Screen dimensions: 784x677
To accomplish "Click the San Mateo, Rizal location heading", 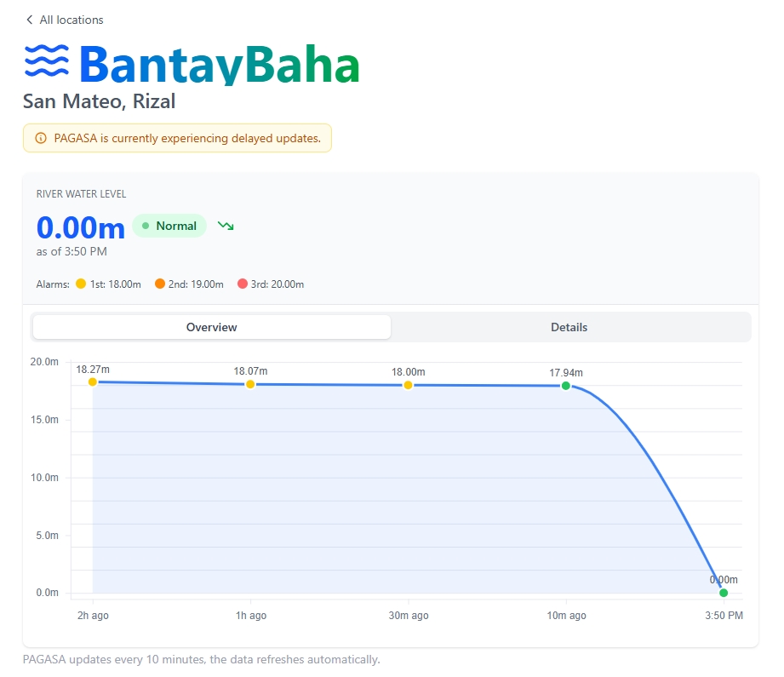I will coord(99,101).
